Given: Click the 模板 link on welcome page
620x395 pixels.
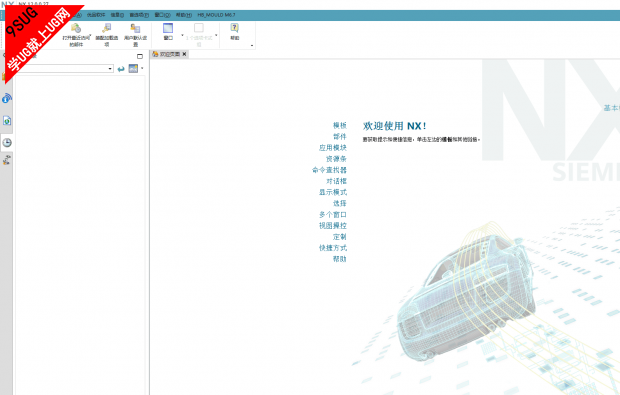Looking at the screenshot, I should (x=340, y=125).
